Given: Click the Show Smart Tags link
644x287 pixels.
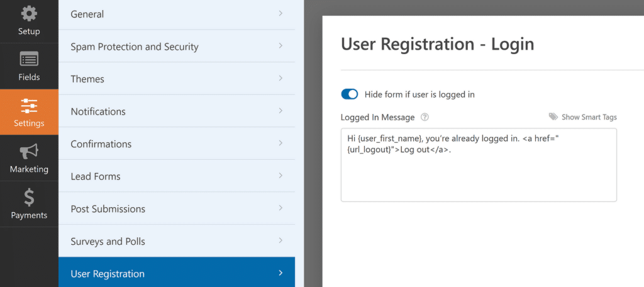Looking at the screenshot, I should tap(589, 117).
